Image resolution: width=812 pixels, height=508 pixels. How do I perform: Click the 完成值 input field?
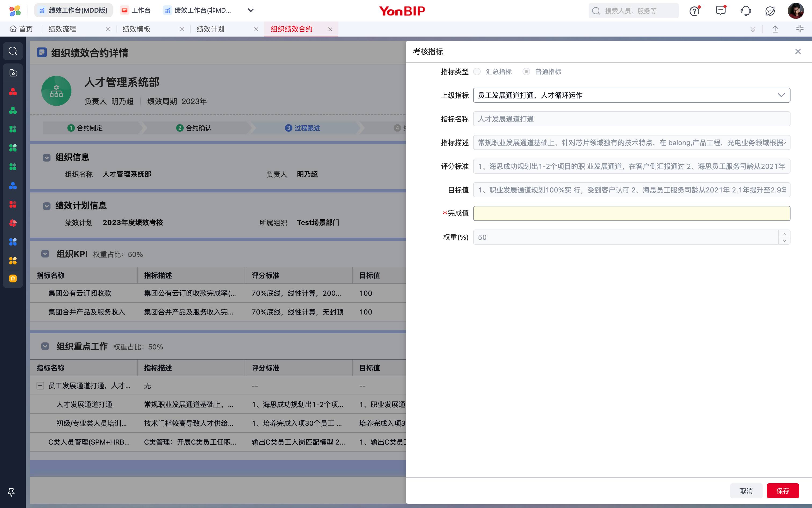pos(632,213)
